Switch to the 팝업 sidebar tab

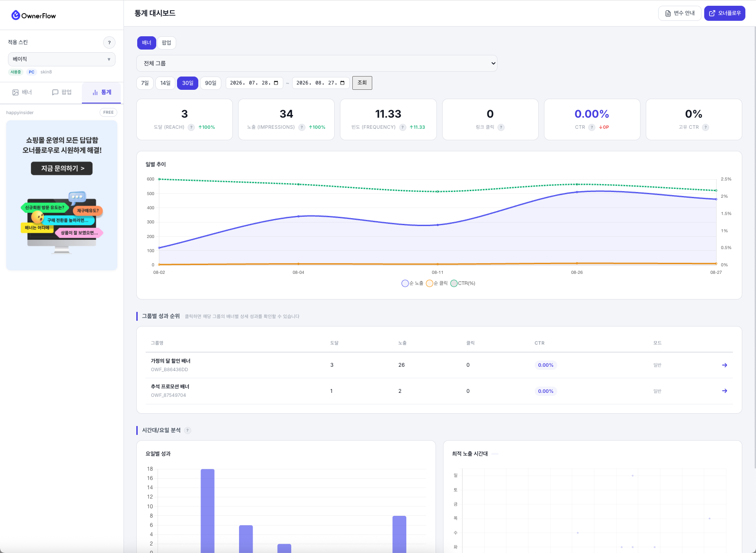click(x=62, y=92)
